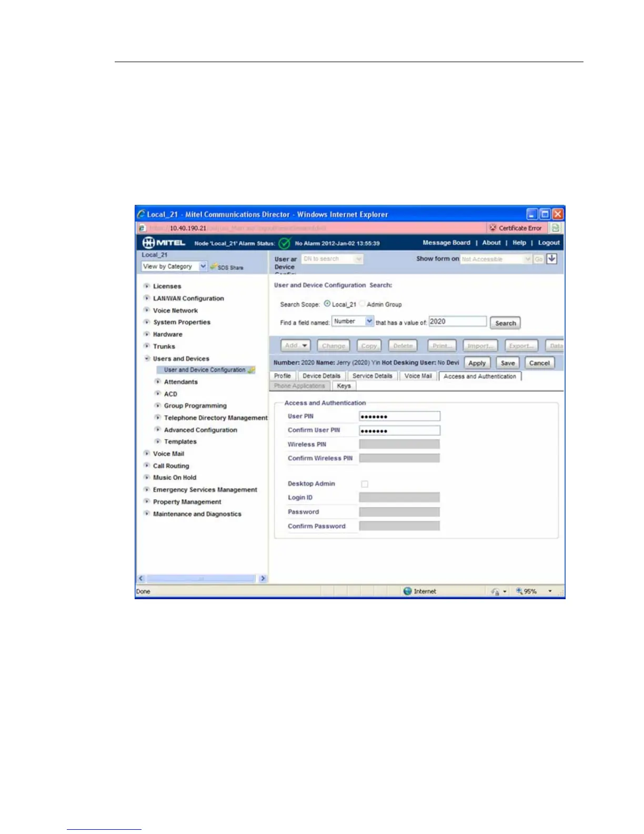Click the SDS Share icon
644x834 pixels.
point(213,267)
